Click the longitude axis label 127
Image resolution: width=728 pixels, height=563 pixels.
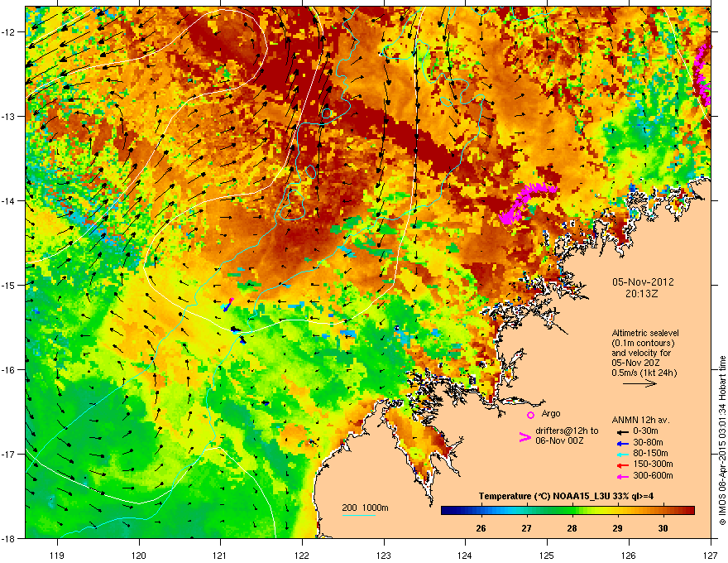(711, 555)
